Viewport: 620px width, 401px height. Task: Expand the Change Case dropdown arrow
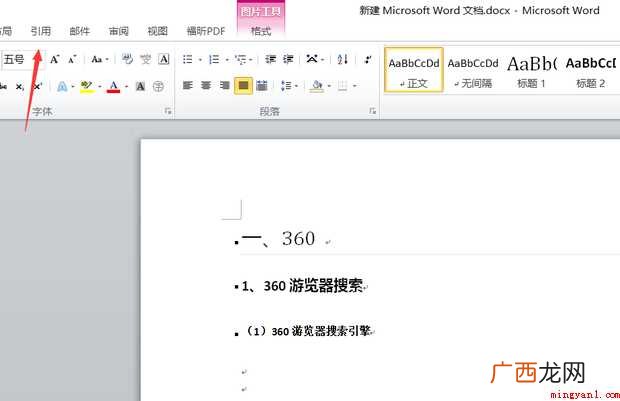[107, 60]
